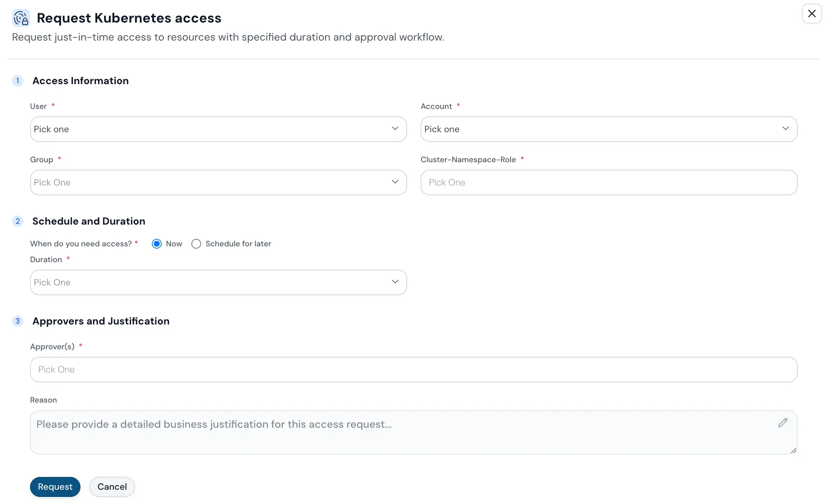Viewport: 830px width, 504px height.
Task: Click the pencil edit icon in Reason field
Action: (x=783, y=423)
